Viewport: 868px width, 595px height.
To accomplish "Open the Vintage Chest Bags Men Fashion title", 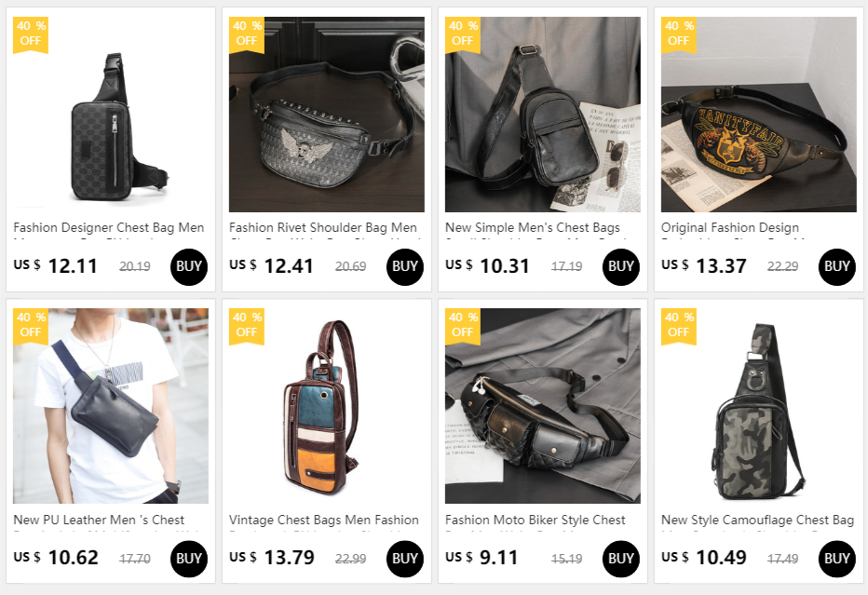I will coord(324,520).
